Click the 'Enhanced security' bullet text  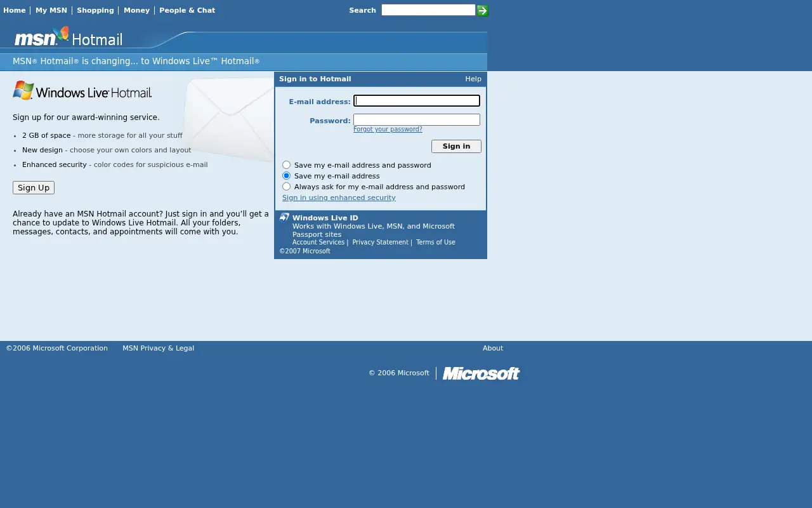[x=55, y=164]
